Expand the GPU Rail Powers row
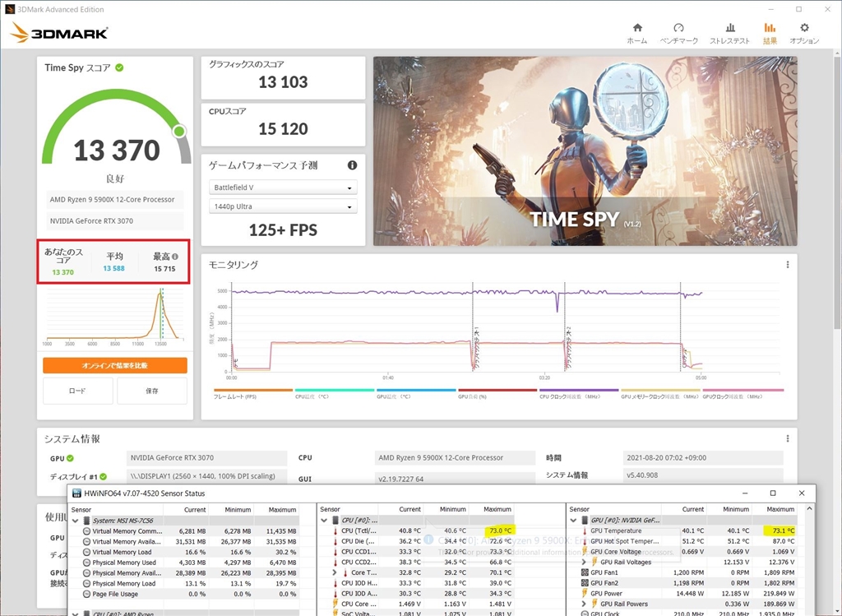 (x=584, y=604)
